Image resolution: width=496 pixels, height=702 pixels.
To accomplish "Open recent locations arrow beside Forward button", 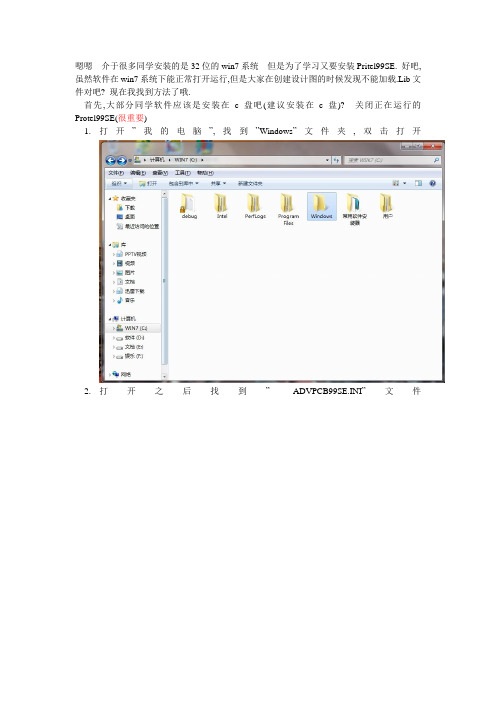I will pyautogui.click(x=130, y=160).
